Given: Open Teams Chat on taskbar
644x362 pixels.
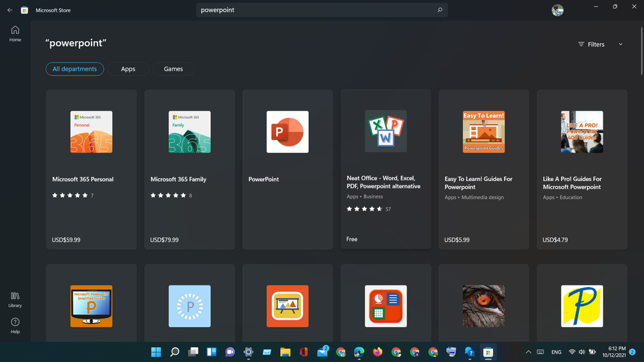Looking at the screenshot, I should 230,352.
